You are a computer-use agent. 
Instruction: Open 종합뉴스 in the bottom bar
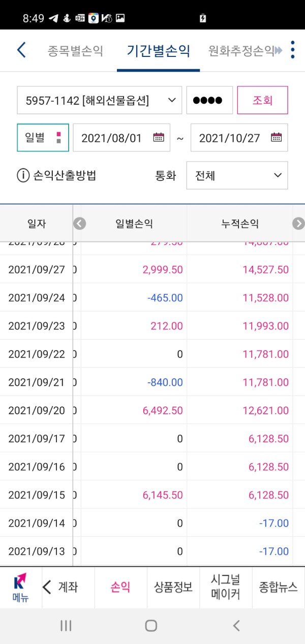pos(278,588)
